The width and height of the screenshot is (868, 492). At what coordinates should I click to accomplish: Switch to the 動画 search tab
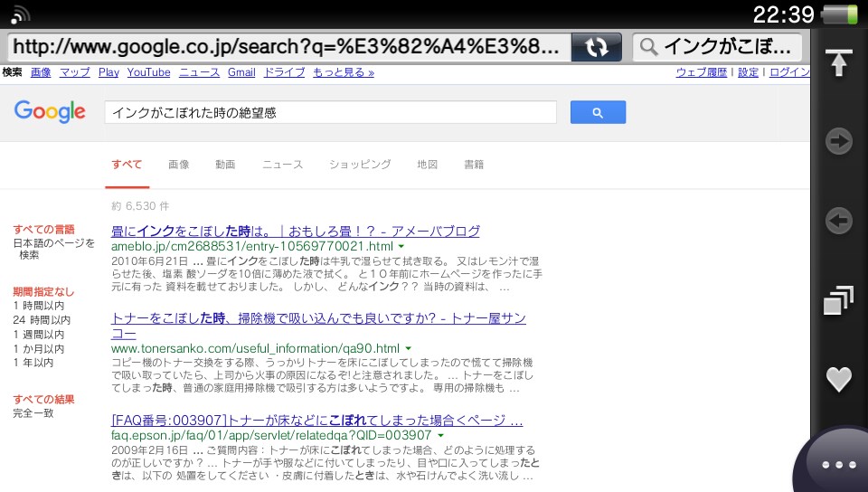click(225, 165)
